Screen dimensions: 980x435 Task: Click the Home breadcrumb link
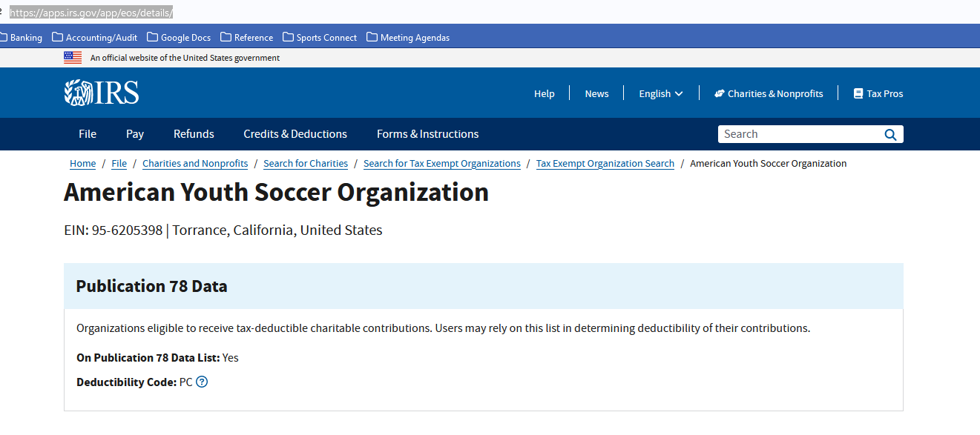[x=82, y=164]
